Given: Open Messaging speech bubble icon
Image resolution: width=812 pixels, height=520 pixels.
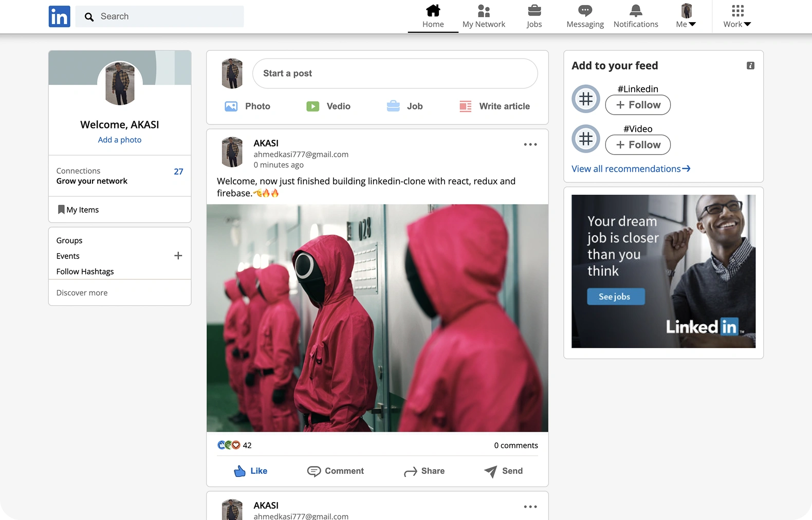Looking at the screenshot, I should click(585, 10).
